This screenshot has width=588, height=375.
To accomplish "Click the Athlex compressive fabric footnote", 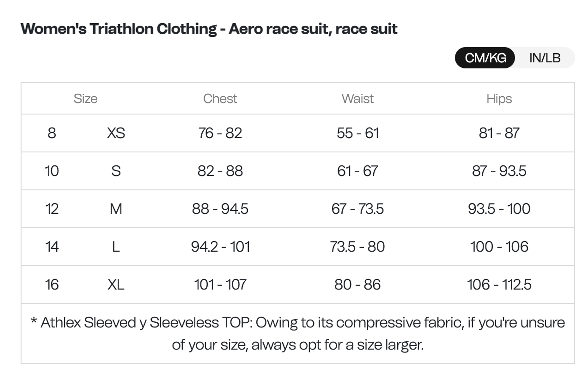I will 298,333.
